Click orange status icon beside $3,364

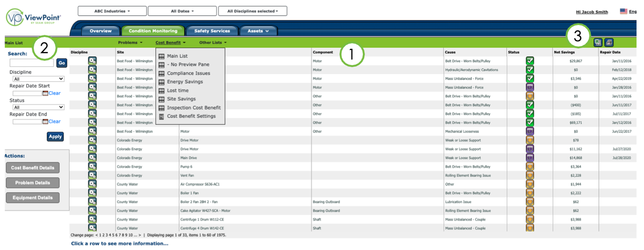tap(530, 167)
